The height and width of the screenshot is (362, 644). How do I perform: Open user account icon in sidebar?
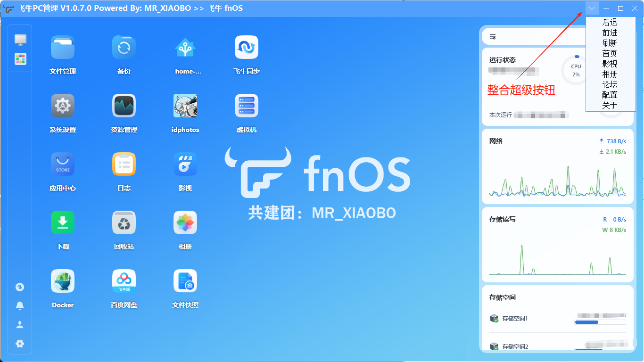point(20,325)
